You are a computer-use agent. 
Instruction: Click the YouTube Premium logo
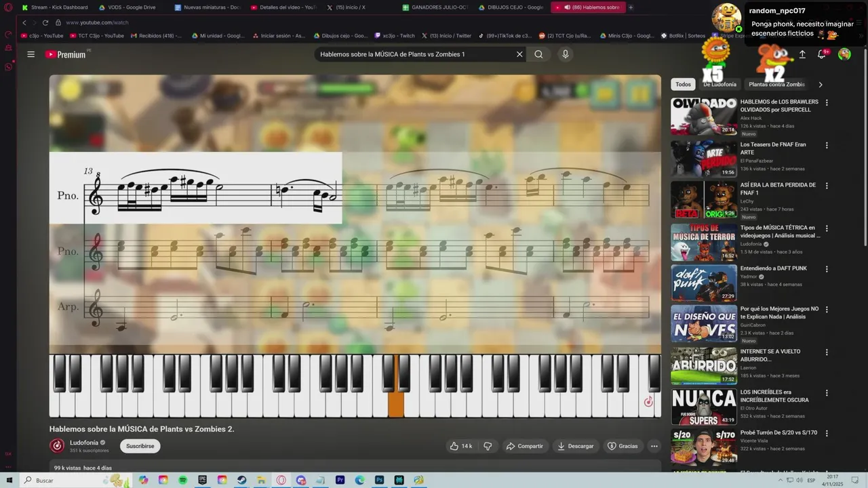click(x=67, y=54)
